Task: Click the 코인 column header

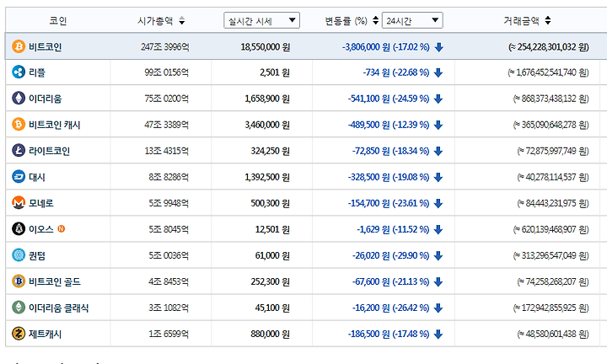Action: tap(58, 20)
